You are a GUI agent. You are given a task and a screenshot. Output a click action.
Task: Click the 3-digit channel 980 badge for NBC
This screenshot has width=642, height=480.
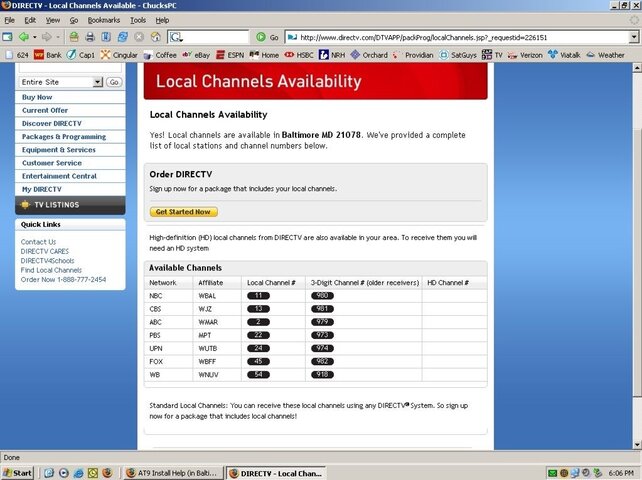pyautogui.click(x=322, y=295)
